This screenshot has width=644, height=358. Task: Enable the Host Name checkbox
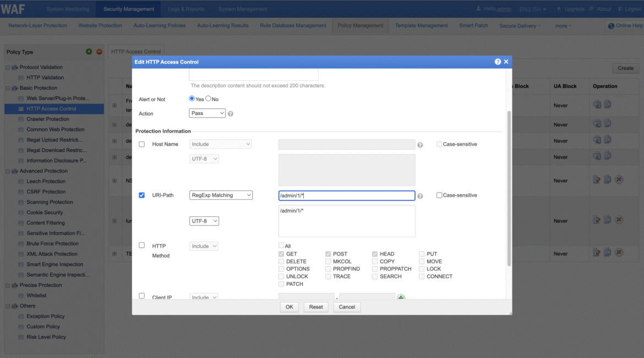(x=141, y=144)
